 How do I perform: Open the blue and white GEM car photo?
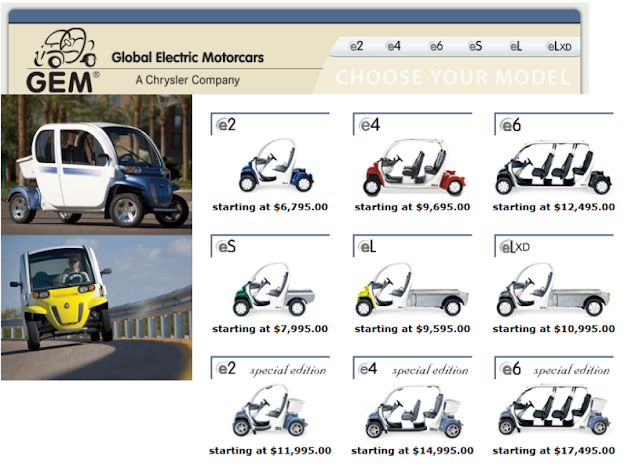pyautogui.click(x=97, y=165)
